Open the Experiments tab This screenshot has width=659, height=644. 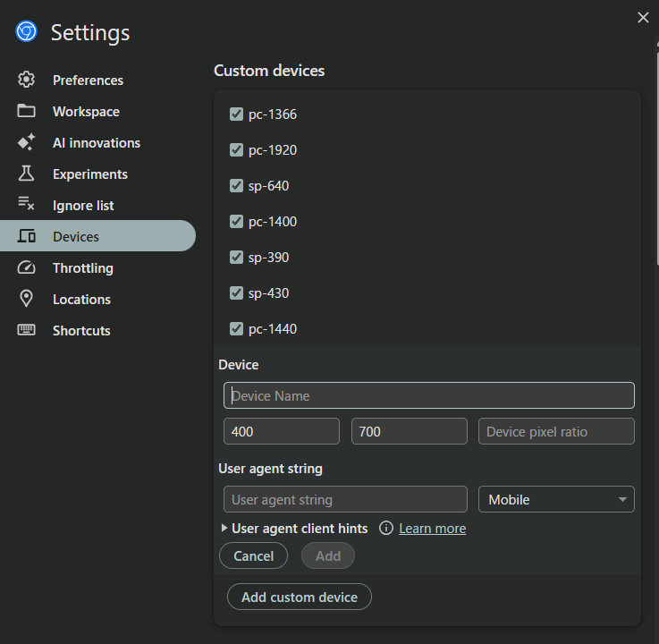pyautogui.click(x=97, y=174)
